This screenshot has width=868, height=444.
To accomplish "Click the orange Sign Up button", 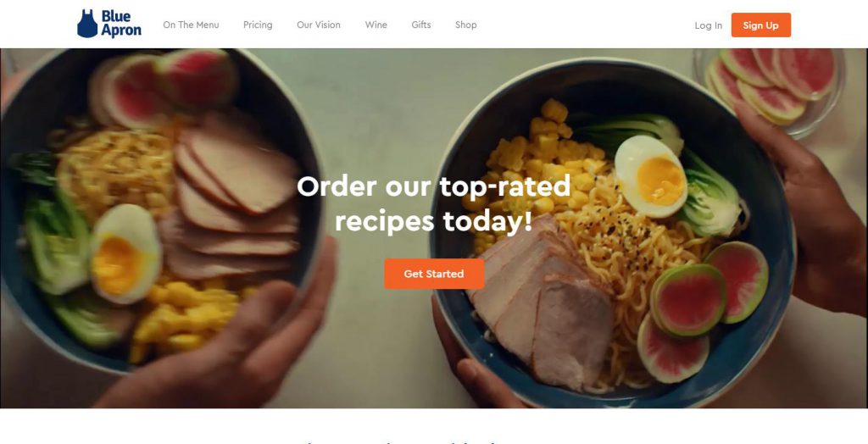I will 760,25.
